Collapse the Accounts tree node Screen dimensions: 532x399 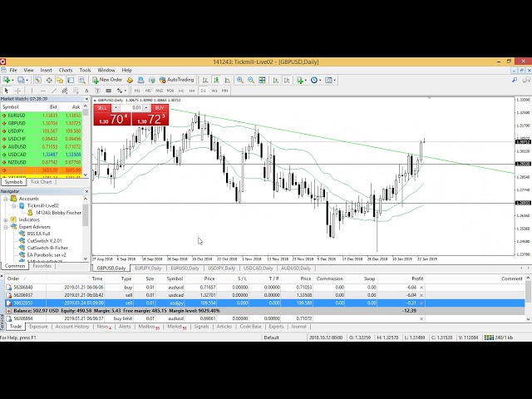pos(6,199)
